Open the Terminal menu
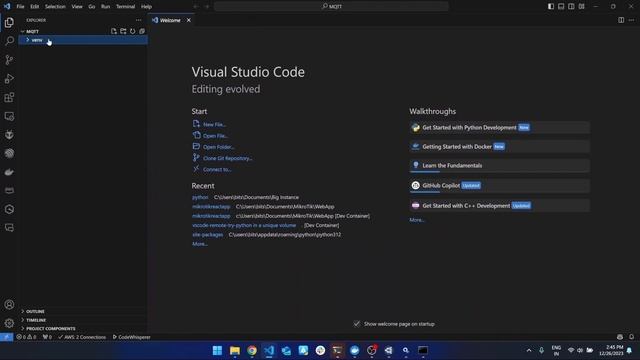Viewport: 640px width, 360px height. (x=125, y=7)
